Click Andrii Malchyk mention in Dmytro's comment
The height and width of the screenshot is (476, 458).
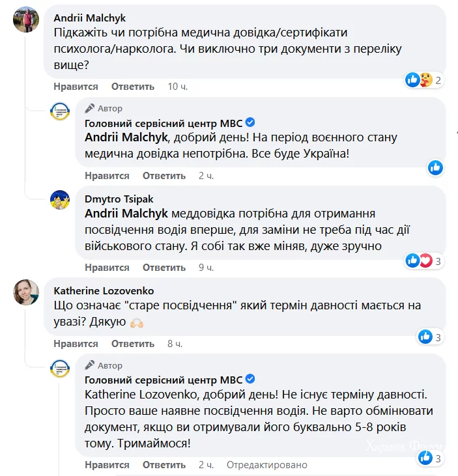pos(126,213)
